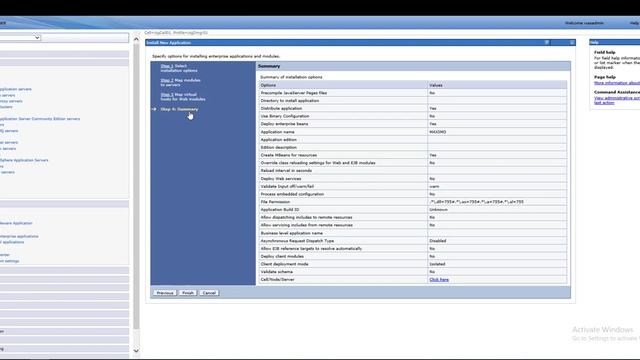Click the 'Directory to install application' row

click(413, 101)
